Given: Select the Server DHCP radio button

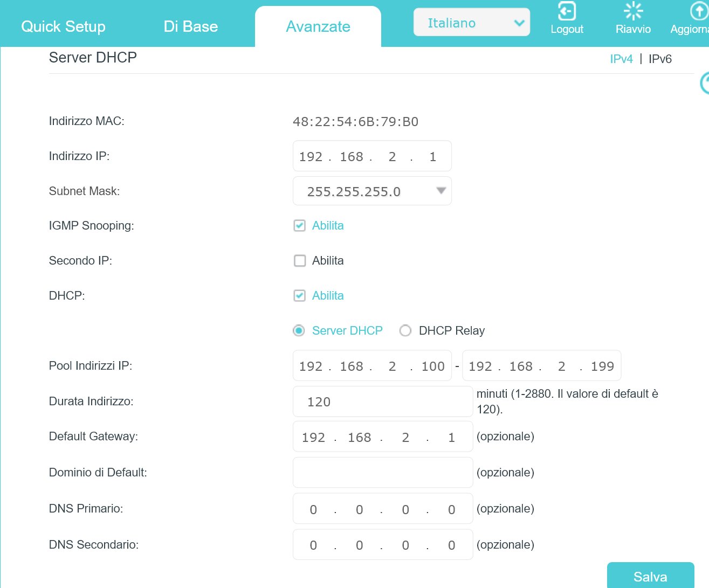Looking at the screenshot, I should click(299, 330).
